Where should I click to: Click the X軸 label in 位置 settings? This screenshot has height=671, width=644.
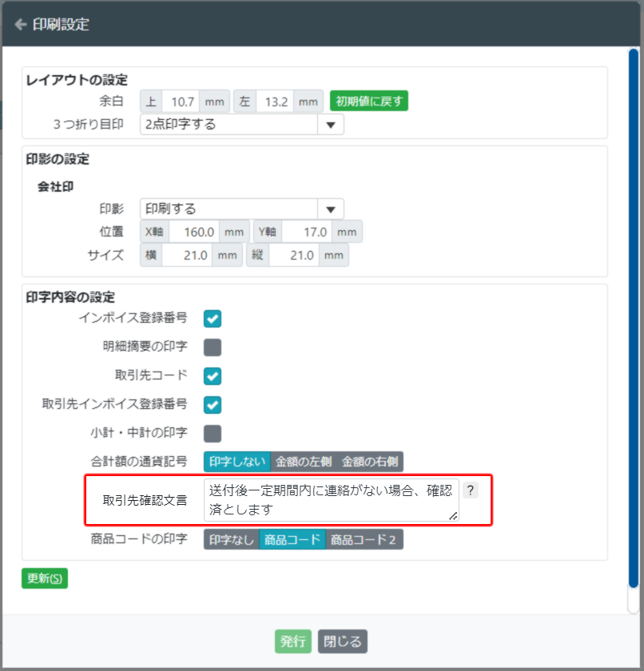click(x=153, y=231)
